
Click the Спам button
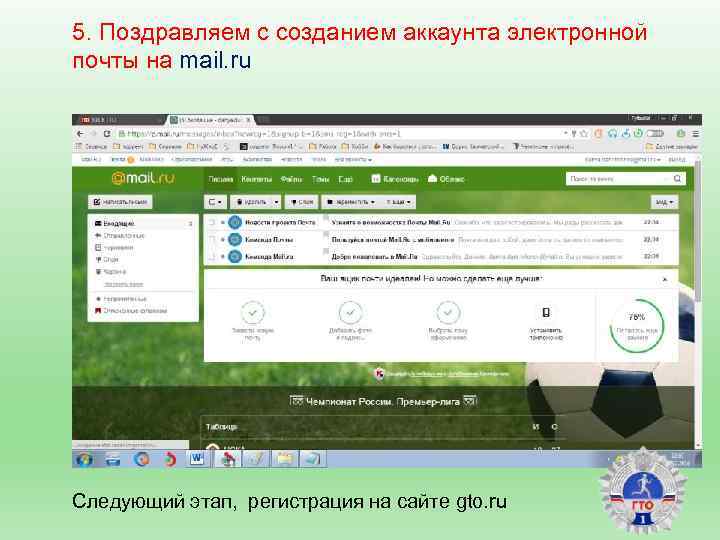[302, 202]
